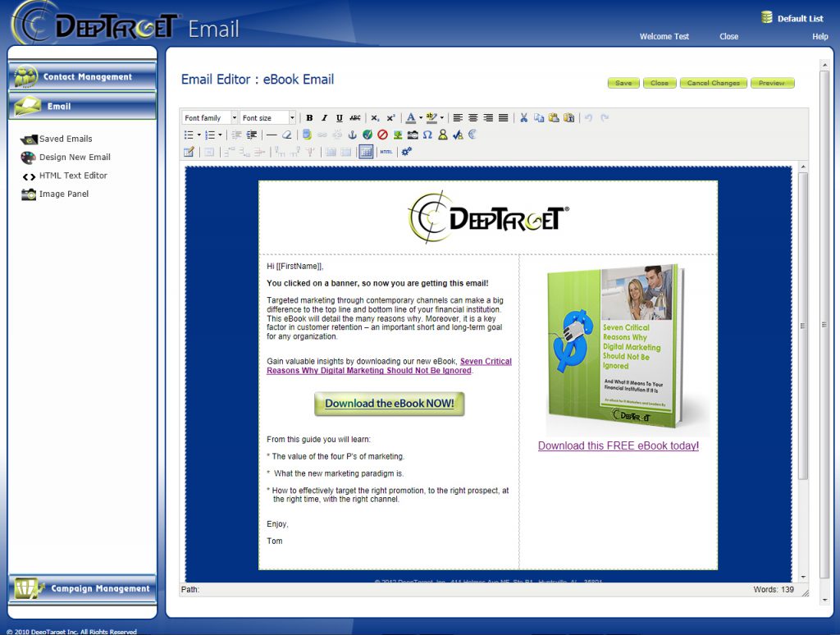The height and width of the screenshot is (635, 840).
Task: Expand highlight color dropdown arrow
Action: tap(442, 118)
